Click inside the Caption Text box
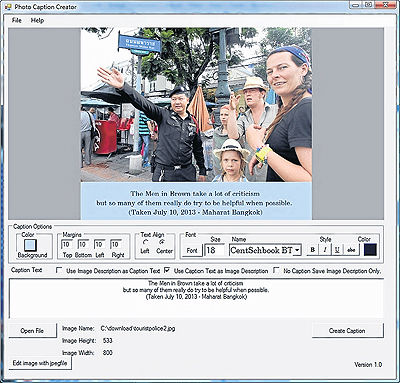The height and width of the screenshot is (383, 400). coord(196,298)
